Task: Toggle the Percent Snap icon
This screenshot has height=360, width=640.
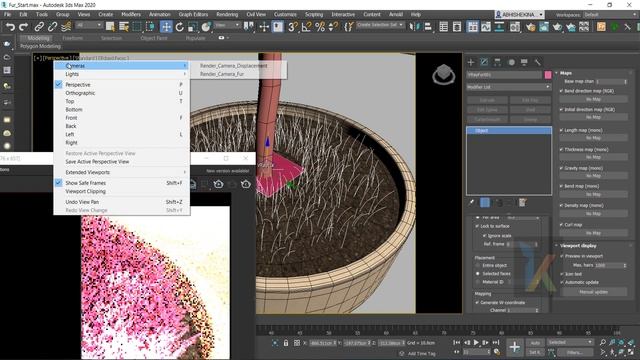Action: 320,27
